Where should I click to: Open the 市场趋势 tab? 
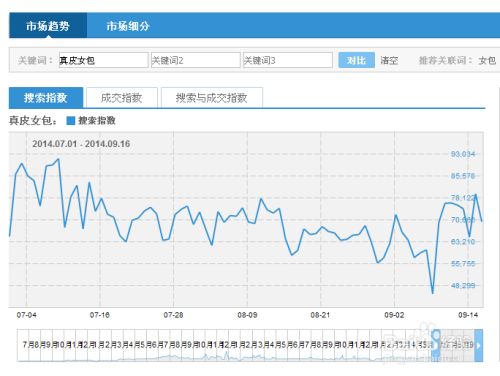tap(48, 26)
